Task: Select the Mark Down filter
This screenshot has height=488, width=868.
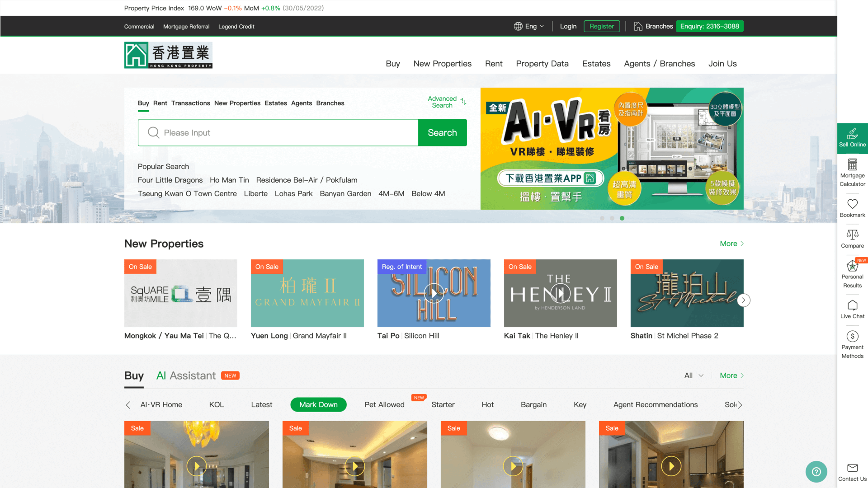Action: (318, 405)
